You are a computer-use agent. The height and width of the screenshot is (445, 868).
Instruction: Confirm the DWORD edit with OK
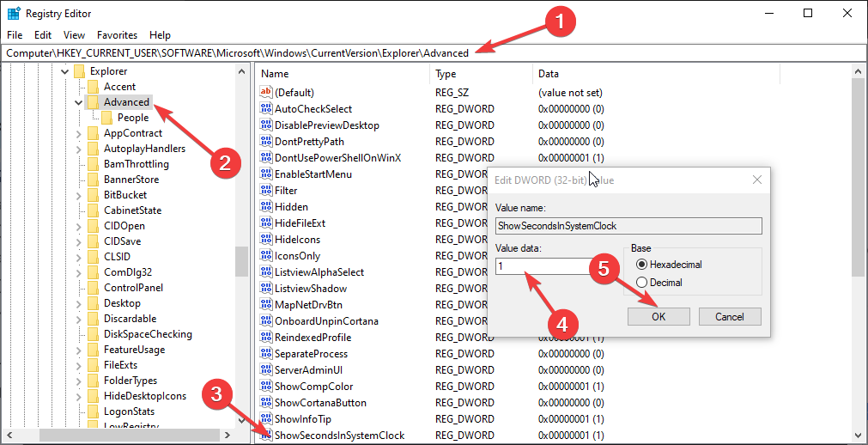[x=659, y=316]
